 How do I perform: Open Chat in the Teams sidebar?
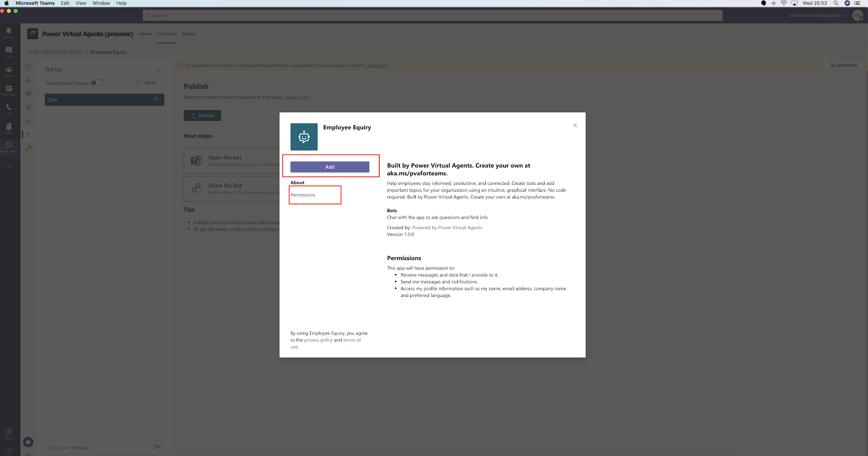click(8, 52)
